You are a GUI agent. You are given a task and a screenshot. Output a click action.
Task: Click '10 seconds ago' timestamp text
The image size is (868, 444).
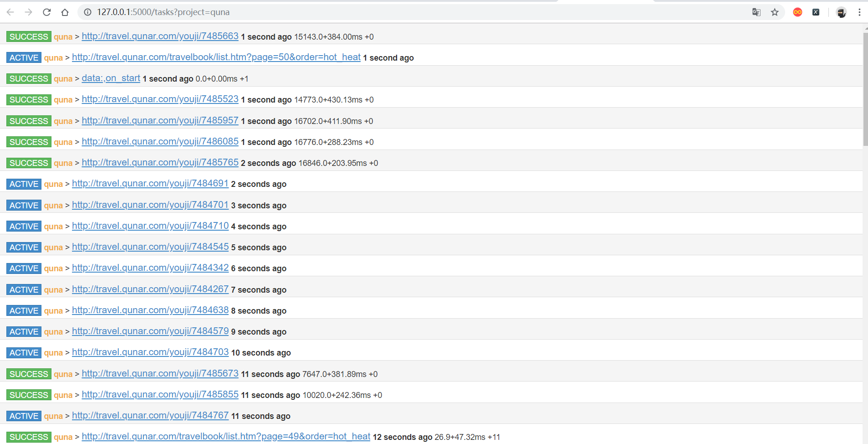point(261,353)
